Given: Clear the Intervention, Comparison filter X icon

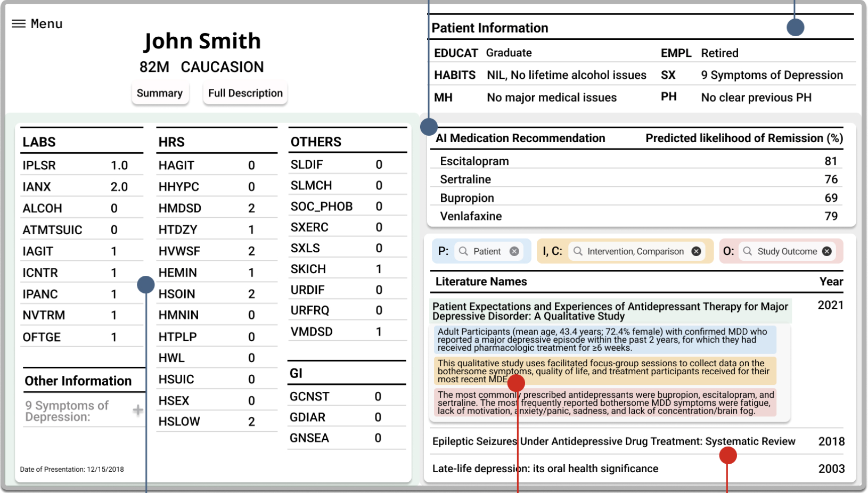Looking at the screenshot, I should click(x=696, y=251).
